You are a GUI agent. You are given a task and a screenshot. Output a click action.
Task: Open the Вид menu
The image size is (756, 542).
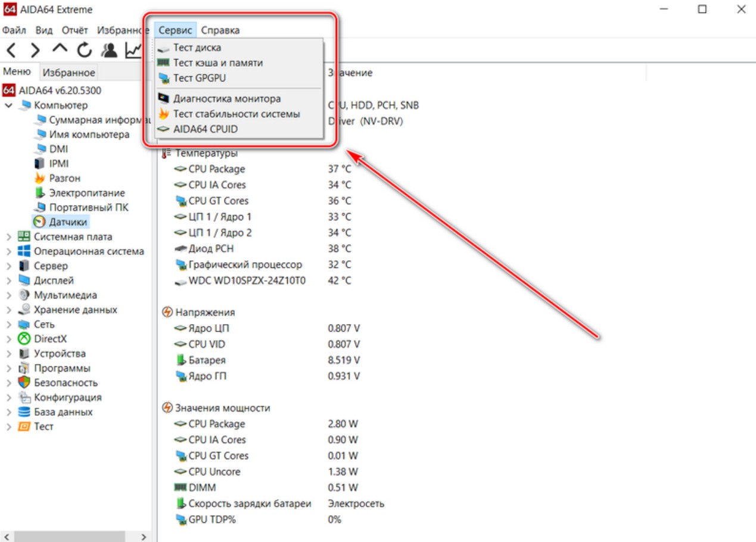(44, 30)
